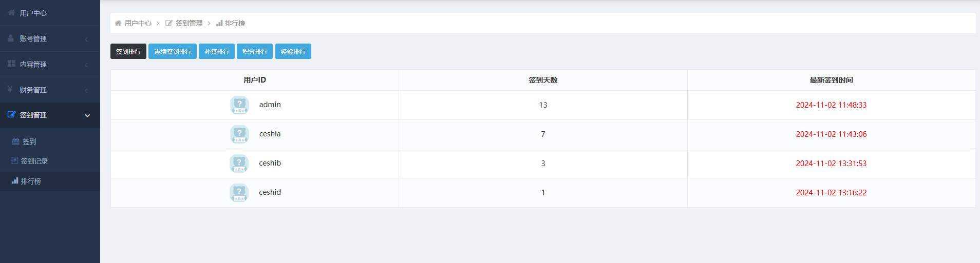Click the avatar icon for admin
Screen dimensions: 980x263
(239, 105)
